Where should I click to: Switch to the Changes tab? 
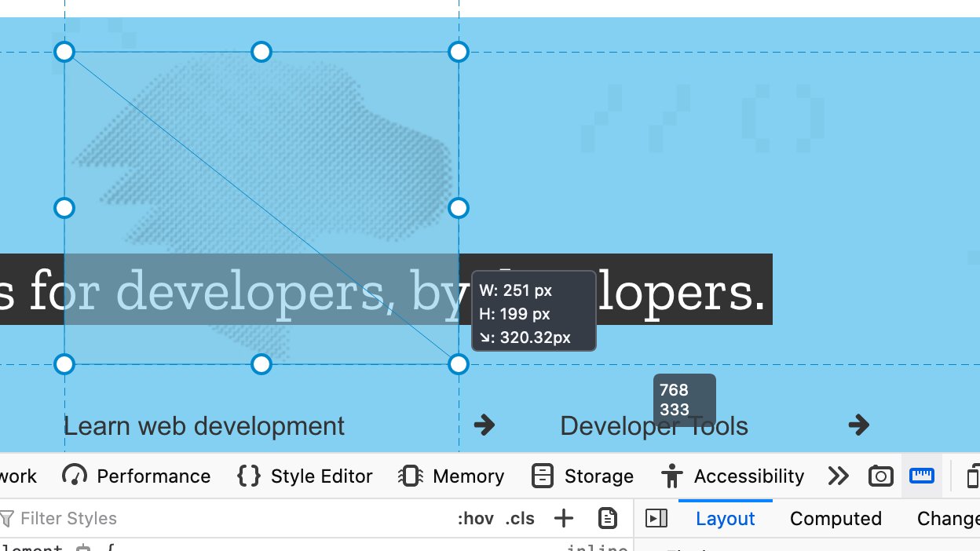click(x=948, y=519)
